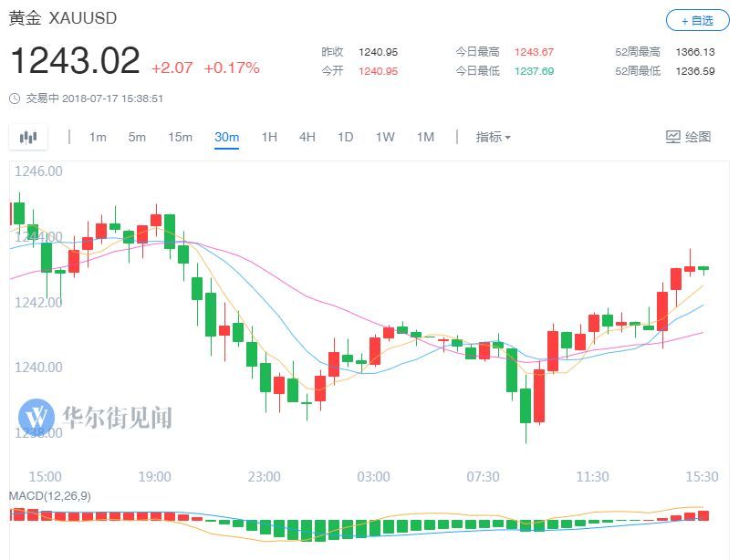Click the 15:30 time axis label

(x=702, y=477)
